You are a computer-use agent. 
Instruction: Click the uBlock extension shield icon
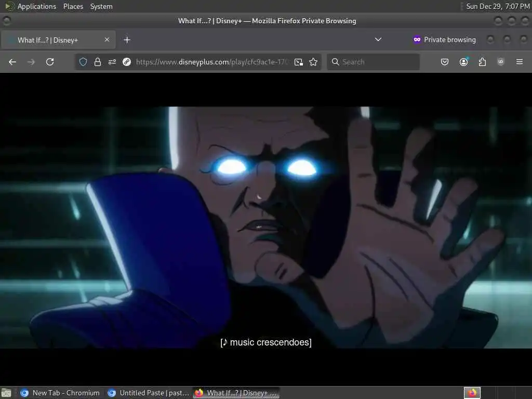pyautogui.click(x=501, y=61)
